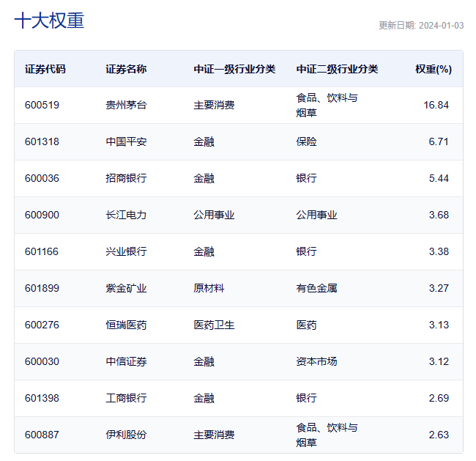Screen dimensions: 476x461
Task: Select security code 601318
Action: (42, 141)
